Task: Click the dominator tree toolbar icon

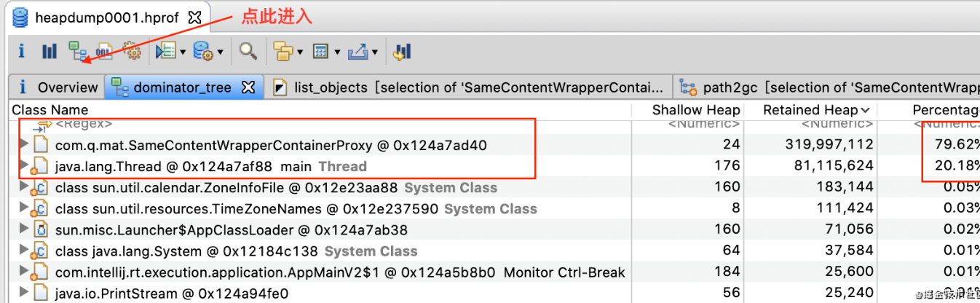Action: point(76,51)
